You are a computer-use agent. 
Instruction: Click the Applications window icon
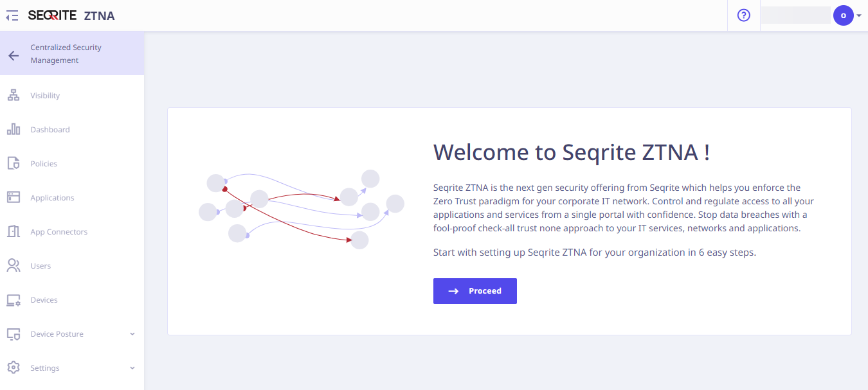pyautogui.click(x=14, y=198)
